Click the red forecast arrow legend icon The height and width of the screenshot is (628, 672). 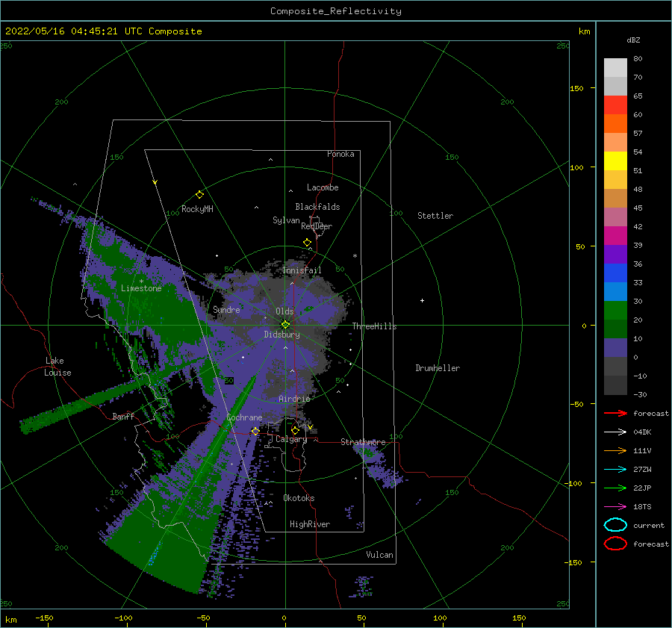coord(615,413)
